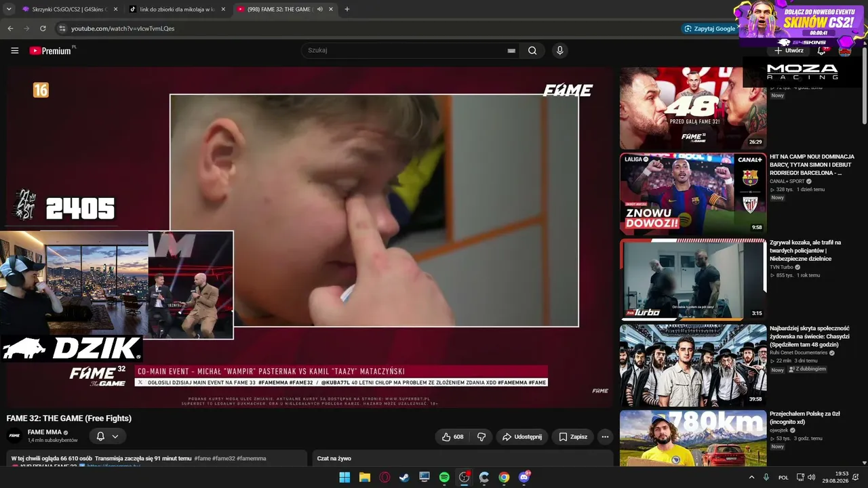Launch Opera GX from taskbar
Viewport: 868px width, 488px height.
[x=384, y=477]
